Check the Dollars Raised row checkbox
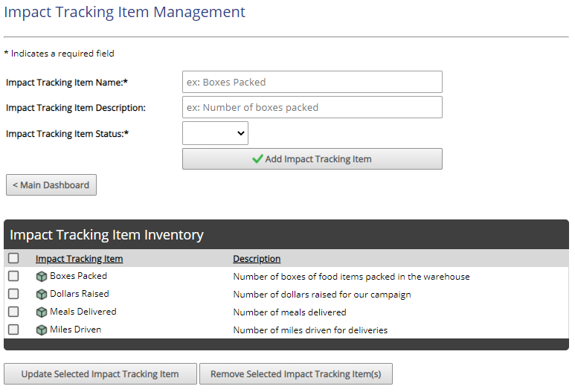This screenshot has height=392, width=575. click(13, 294)
